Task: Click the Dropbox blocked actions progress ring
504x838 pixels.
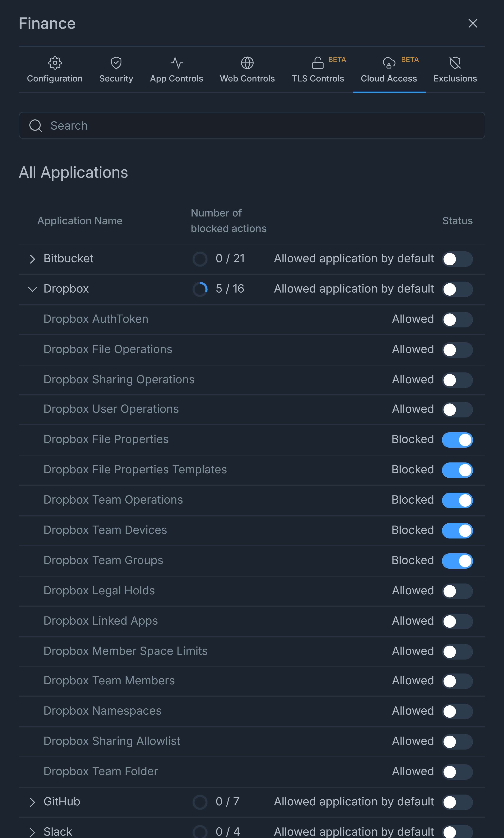Action: pyautogui.click(x=200, y=289)
